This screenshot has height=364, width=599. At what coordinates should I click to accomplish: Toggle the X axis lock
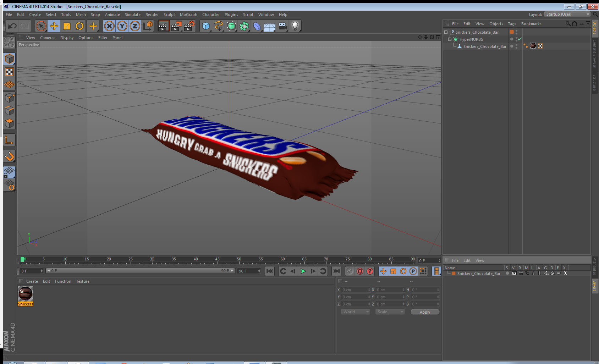tap(109, 26)
